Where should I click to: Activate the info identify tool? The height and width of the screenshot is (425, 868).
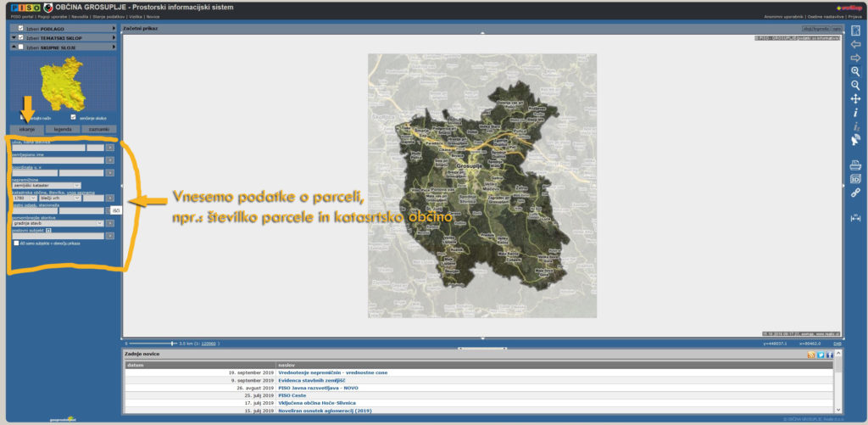coord(855,112)
